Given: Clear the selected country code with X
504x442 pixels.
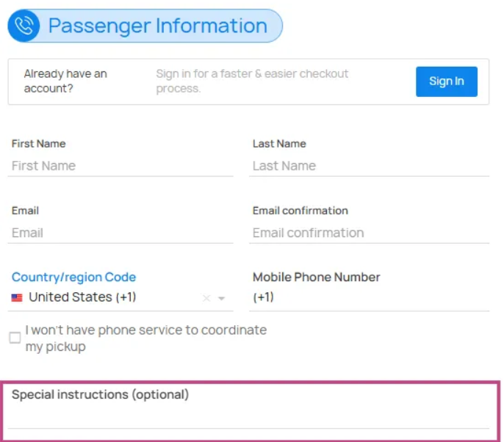Looking at the screenshot, I should click(206, 298).
